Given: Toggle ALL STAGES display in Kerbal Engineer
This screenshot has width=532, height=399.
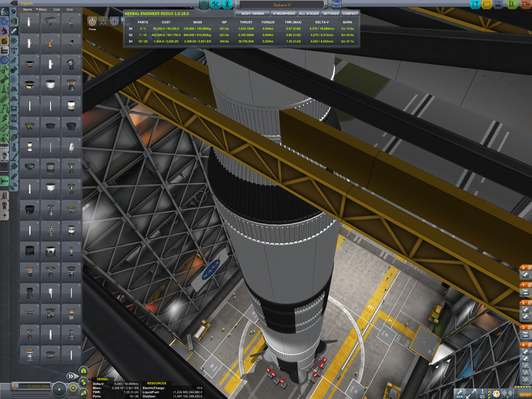Looking at the screenshot, I should click(309, 14).
